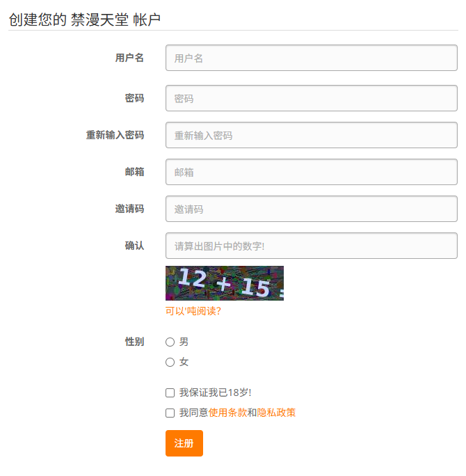466x476 pixels.
Task: Click the 创建您的 禁漫天堂 帐户 heading
Action: 85,19
